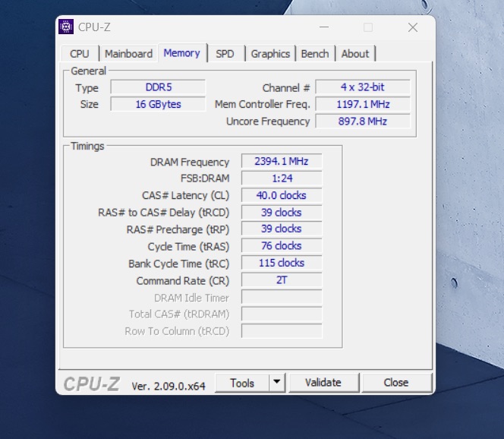504x439 pixels.
Task: Click the Ver. 2.09.0.x64 version text
Action: pyautogui.click(x=169, y=386)
